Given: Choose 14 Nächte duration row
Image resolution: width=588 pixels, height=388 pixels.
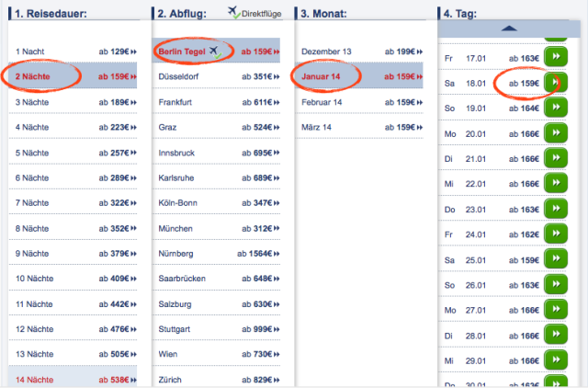Looking at the screenshot, I should [73, 377].
